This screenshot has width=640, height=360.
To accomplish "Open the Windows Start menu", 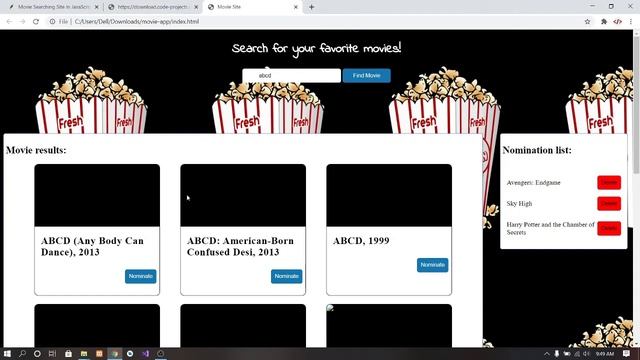I will point(7,353).
